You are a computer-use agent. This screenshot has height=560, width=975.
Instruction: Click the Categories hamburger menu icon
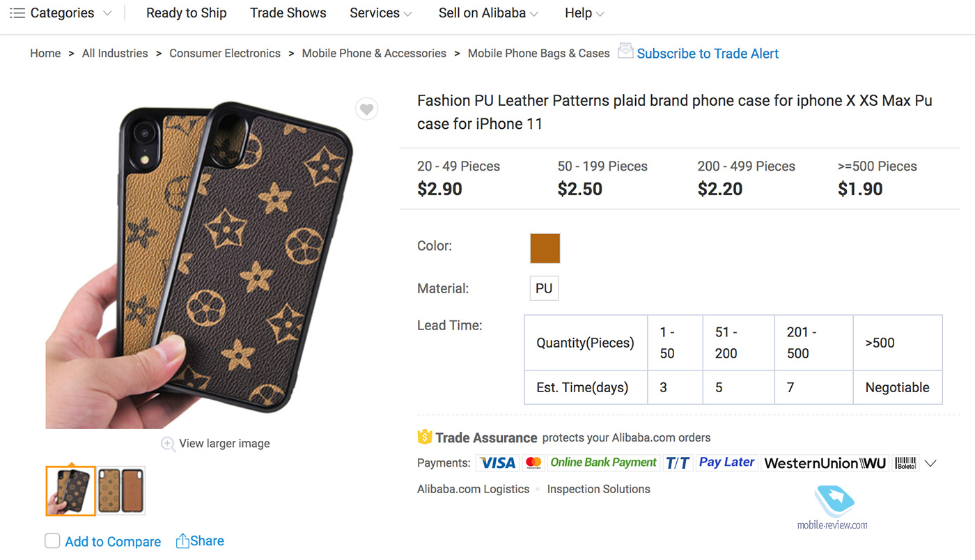(17, 13)
